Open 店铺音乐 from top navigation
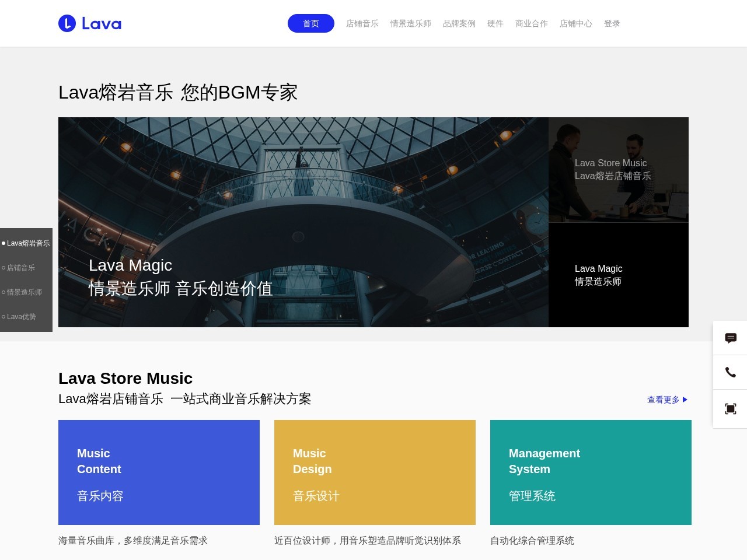Screen dimensions: 747x560 pos(362,23)
